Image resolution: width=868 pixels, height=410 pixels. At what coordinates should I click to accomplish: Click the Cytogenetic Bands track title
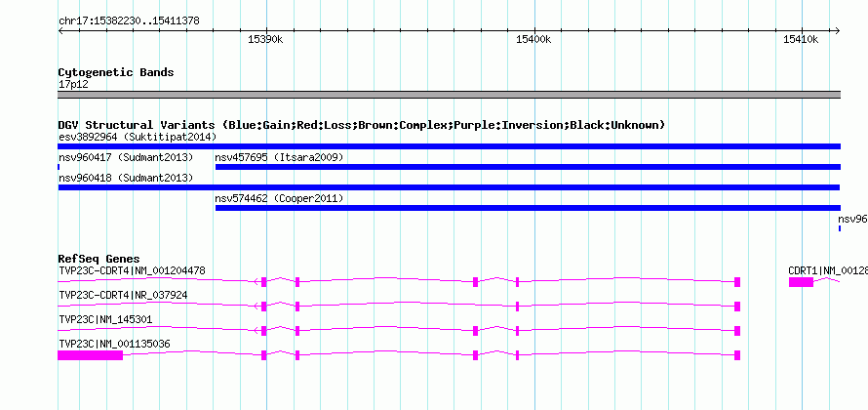(x=116, y=72)
